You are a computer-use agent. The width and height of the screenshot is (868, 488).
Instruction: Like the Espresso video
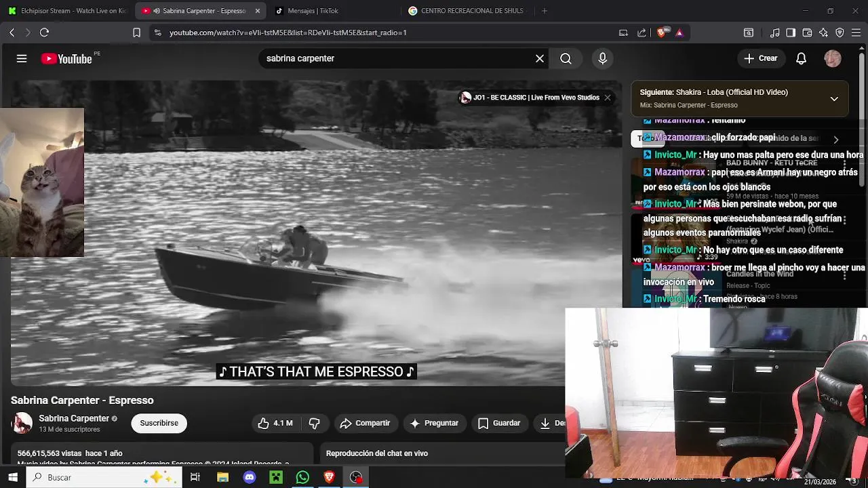click(275, 423)
